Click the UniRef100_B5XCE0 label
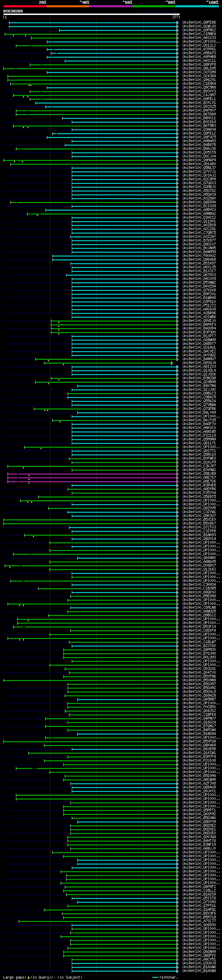222x980 pixels. coord(199,520)
